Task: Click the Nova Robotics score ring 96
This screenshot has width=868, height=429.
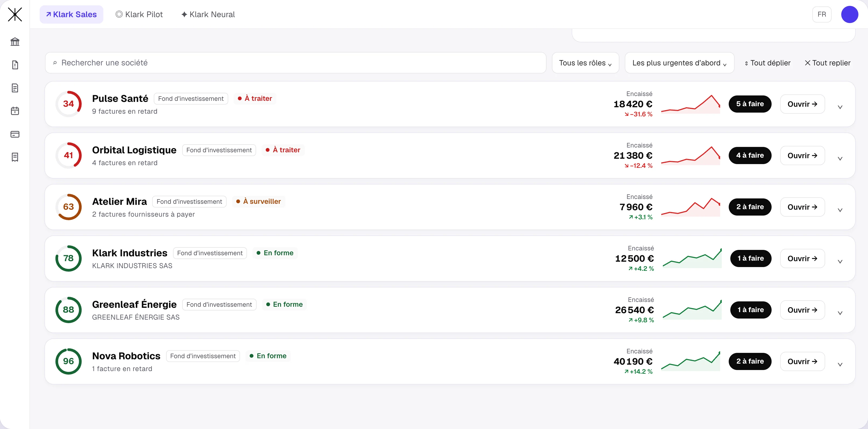Action: coord(68,361)
